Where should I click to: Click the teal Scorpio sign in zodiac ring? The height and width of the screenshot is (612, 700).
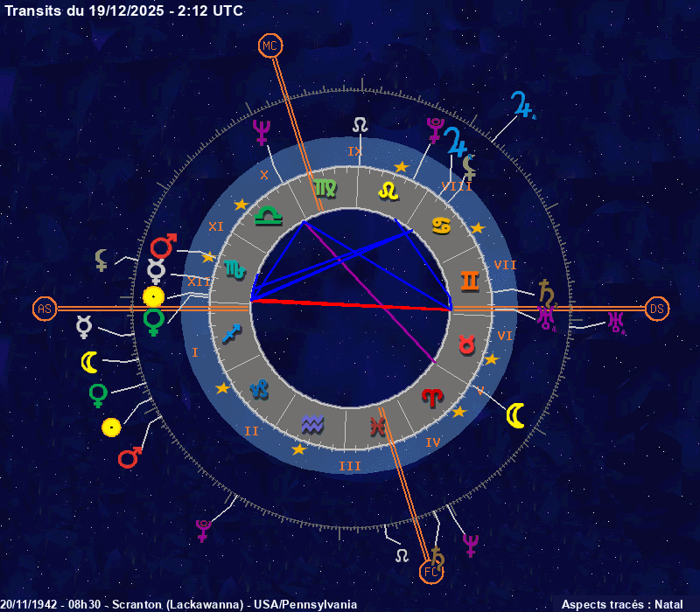[x=234, y=268]
